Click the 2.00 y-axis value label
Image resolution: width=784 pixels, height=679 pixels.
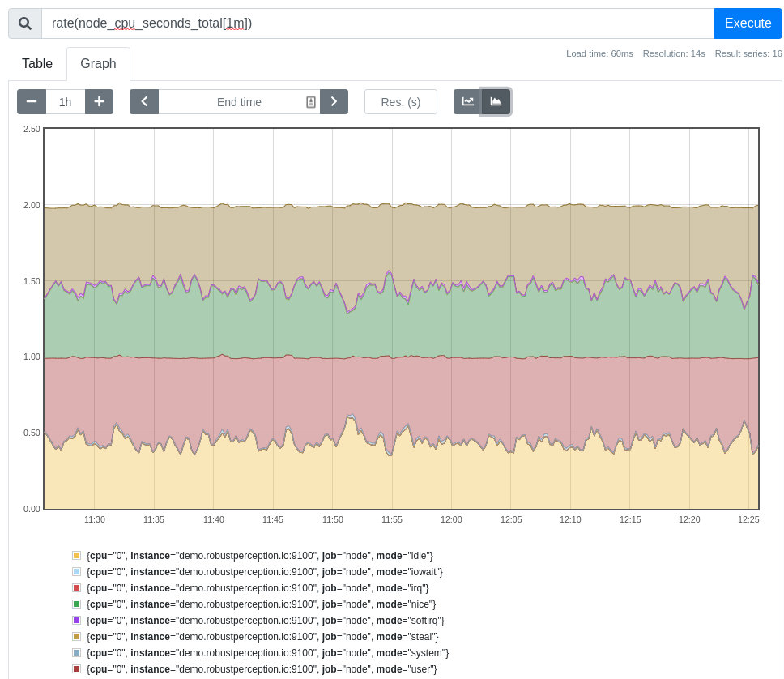point(32,205)
